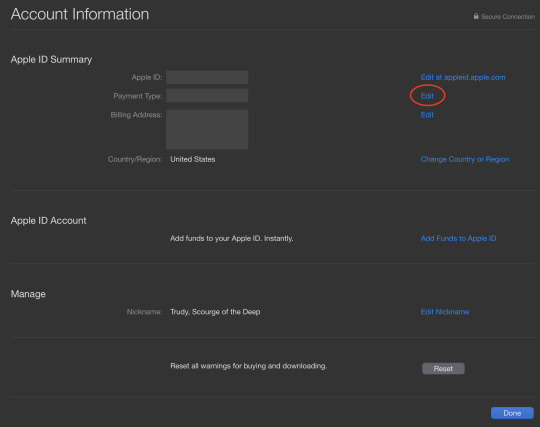Open Change Country or Region link
Viewport: 540px width, 427px height.
[x=465, y=159]
